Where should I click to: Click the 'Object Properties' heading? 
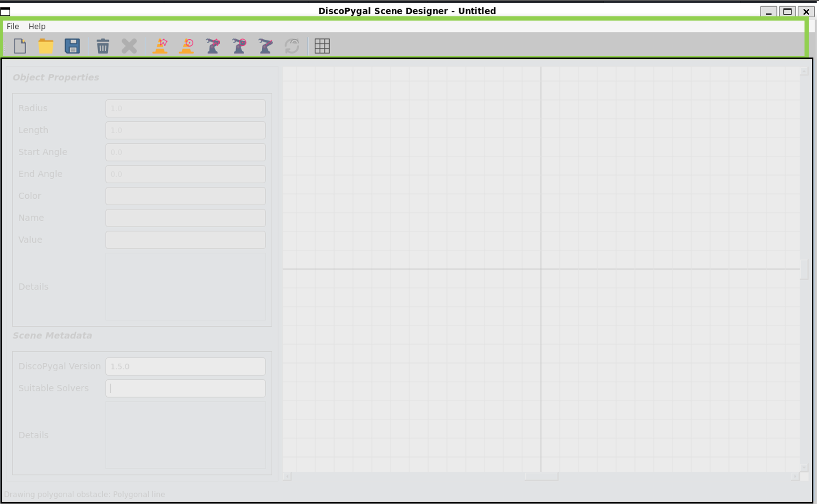(x=56, y=78)
